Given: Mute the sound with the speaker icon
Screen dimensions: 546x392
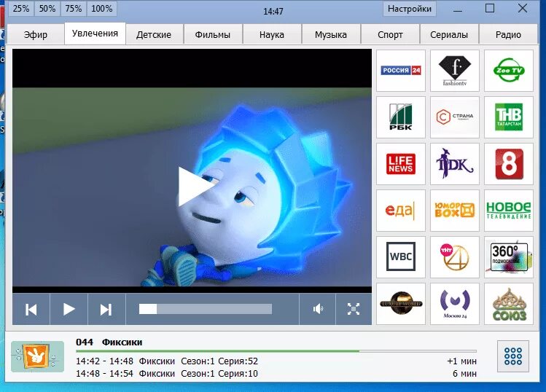Looking at the screenshot, I should 318,309.
